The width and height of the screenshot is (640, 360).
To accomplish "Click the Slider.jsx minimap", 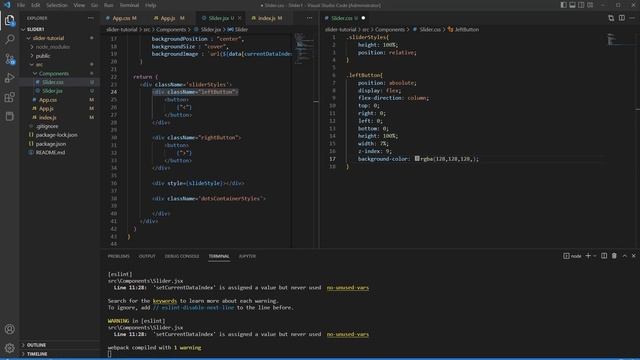I will [x=304, y=49].
